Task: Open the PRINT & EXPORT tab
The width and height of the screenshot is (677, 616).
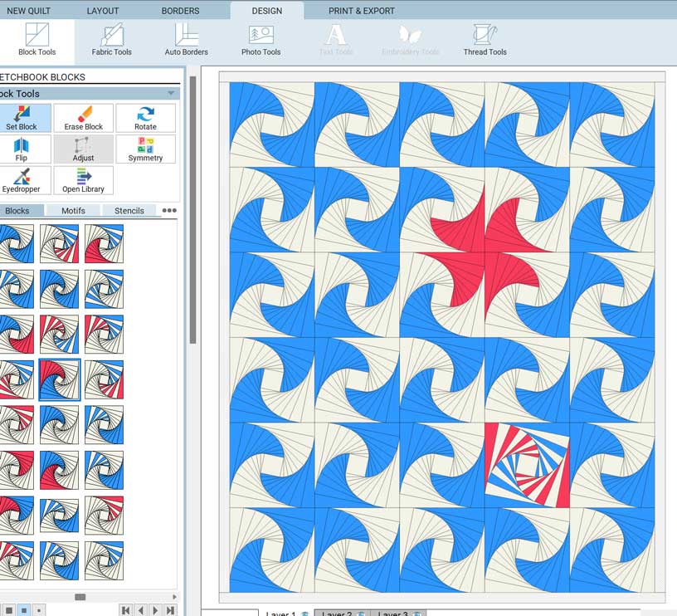Action: (361, 11)
